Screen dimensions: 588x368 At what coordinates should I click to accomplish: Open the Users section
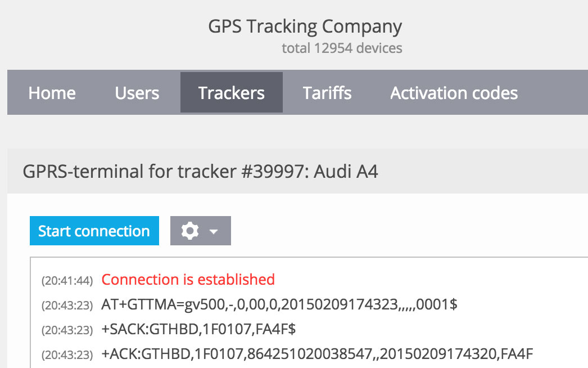[x=137, y=93]
